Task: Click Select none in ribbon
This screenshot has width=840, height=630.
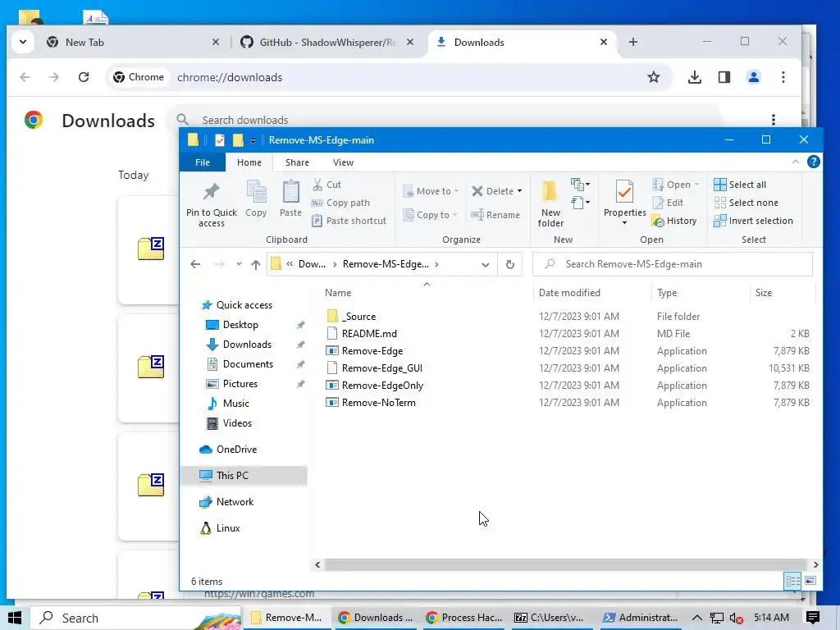Action: pos(746,203)
